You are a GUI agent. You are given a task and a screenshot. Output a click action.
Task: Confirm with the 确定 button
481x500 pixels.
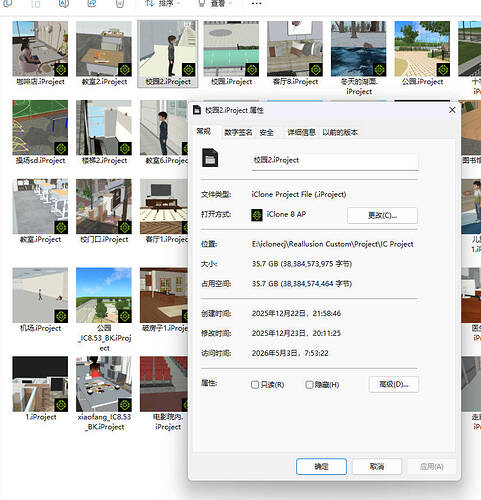pyautogui.click(x=321, y=466)
